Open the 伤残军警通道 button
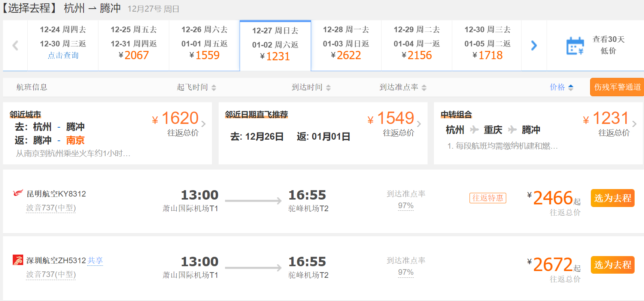Viewport: 644px width, 301px height. coord(617,87)
